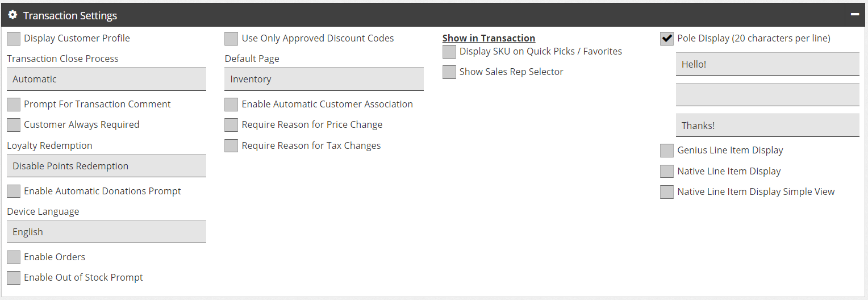Image resolution: width=868 pixels, height=300 pixels.
Task: Enable Automatic Customer Association checkbox
Action: pyautogui.click(x=231, y=105)
